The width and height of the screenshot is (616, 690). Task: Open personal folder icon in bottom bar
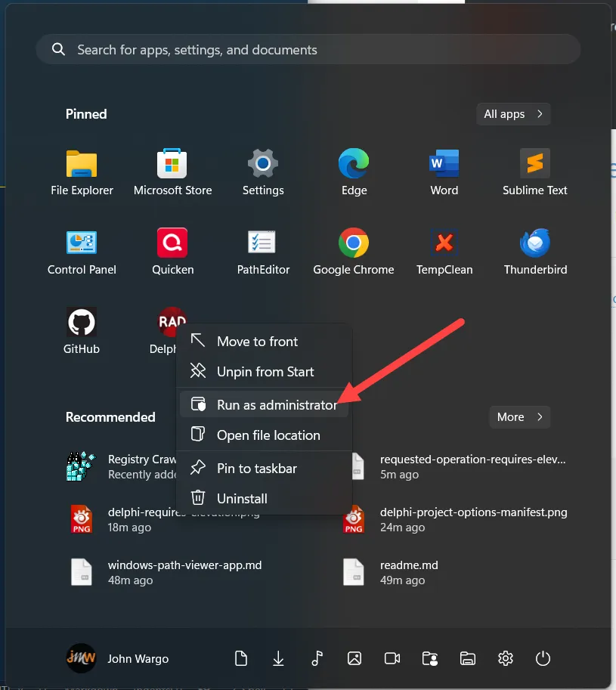(430, 658)
